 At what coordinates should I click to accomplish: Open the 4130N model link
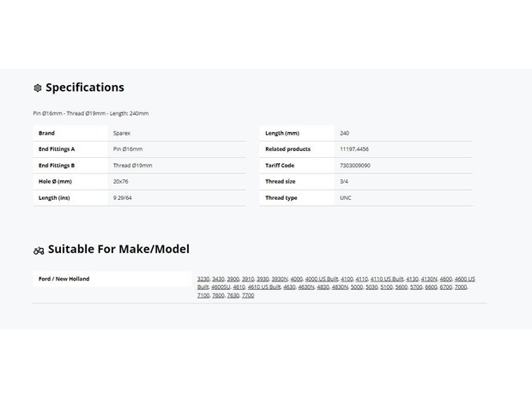(429, 279)
